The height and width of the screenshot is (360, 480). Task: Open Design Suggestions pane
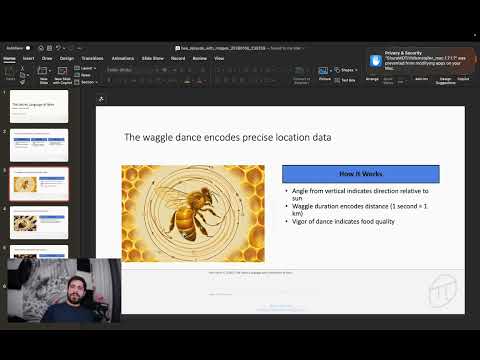[445, 81]
